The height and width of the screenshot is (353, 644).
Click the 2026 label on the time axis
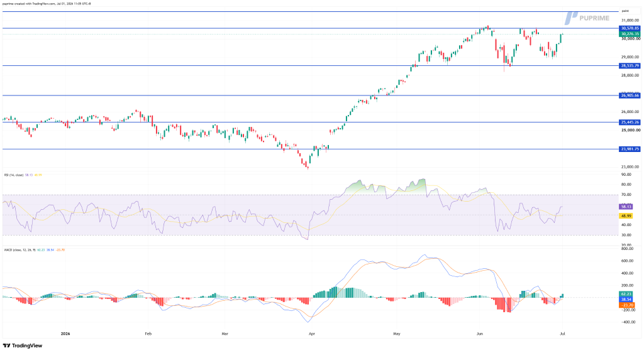point(65,334)
